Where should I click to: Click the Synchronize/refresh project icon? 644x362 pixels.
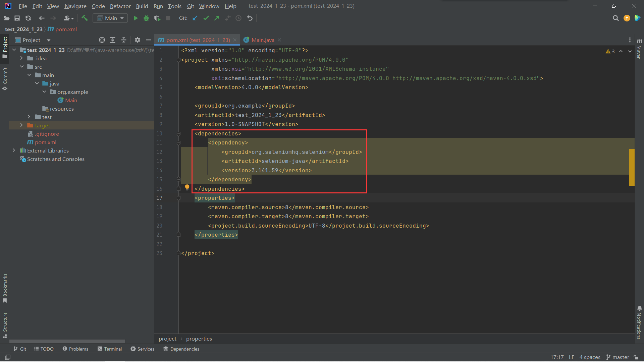point(28,18)
